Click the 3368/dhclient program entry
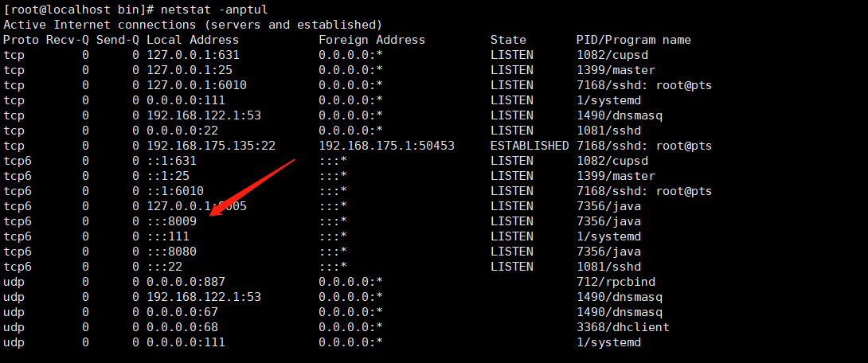 [623, 327]
